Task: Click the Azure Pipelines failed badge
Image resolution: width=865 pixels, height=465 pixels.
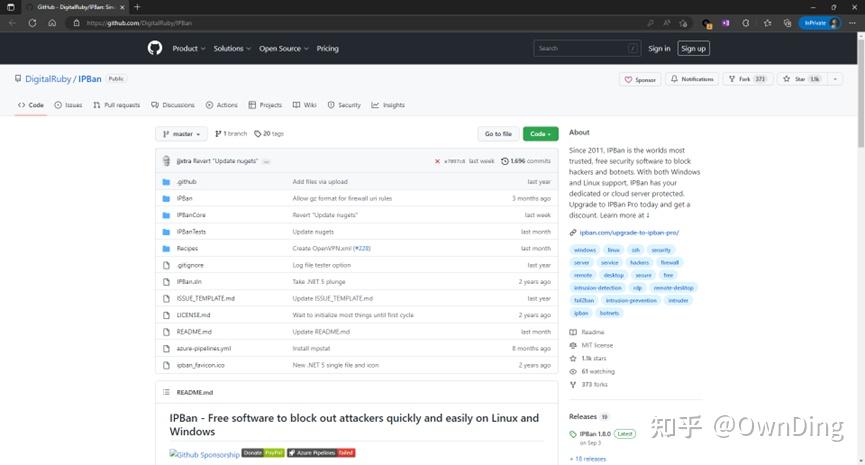Action: [x=321, y=453]
